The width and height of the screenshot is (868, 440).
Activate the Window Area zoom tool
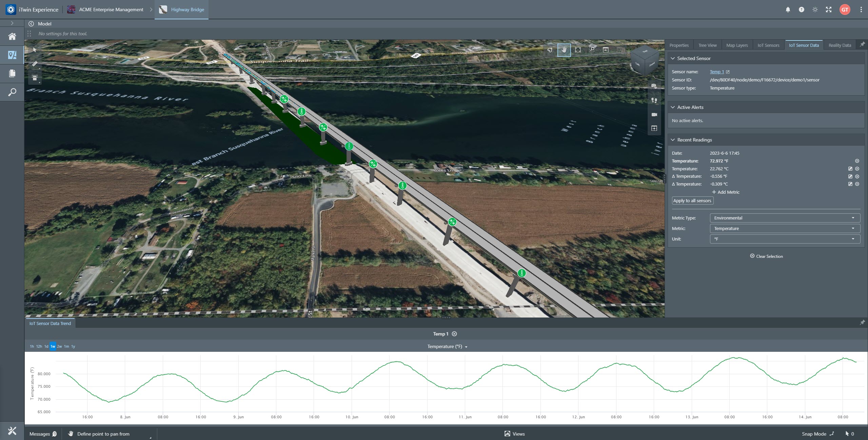(592, 50)
